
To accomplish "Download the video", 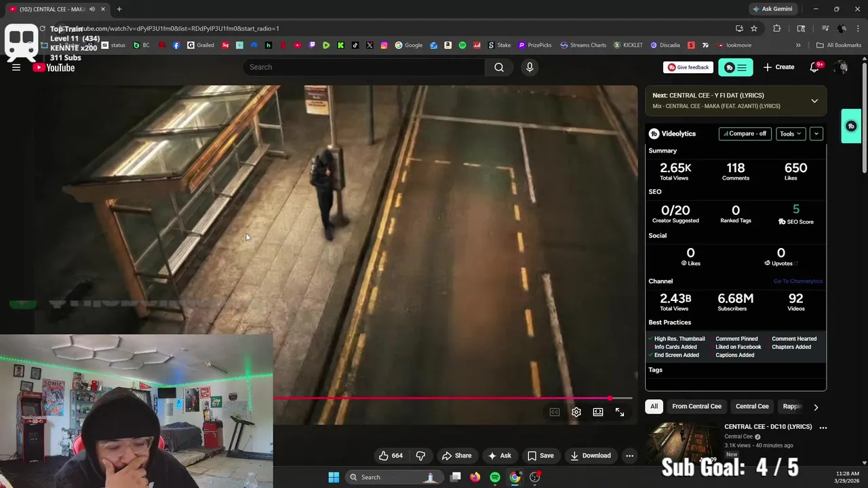I will click(x=591, y=455).
